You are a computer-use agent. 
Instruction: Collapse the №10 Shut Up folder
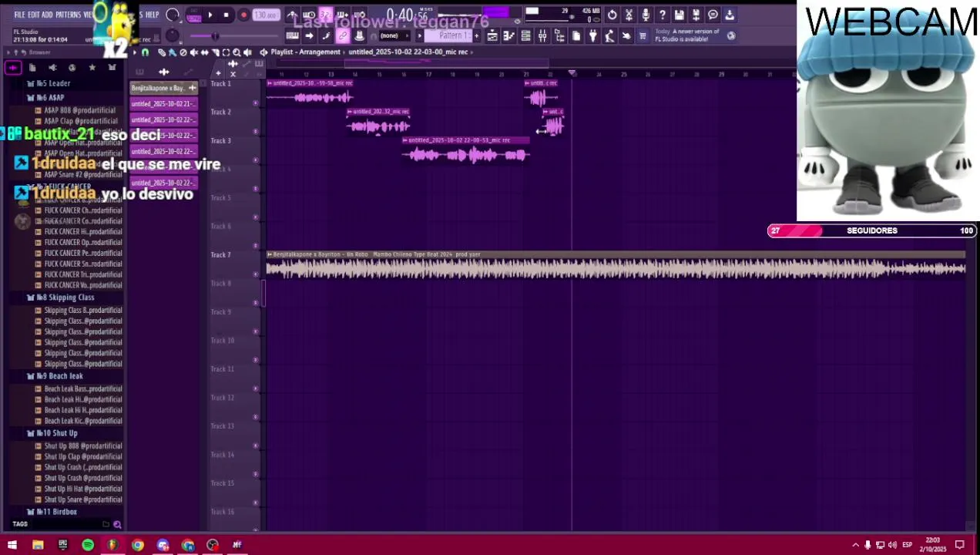pos(57,432)
